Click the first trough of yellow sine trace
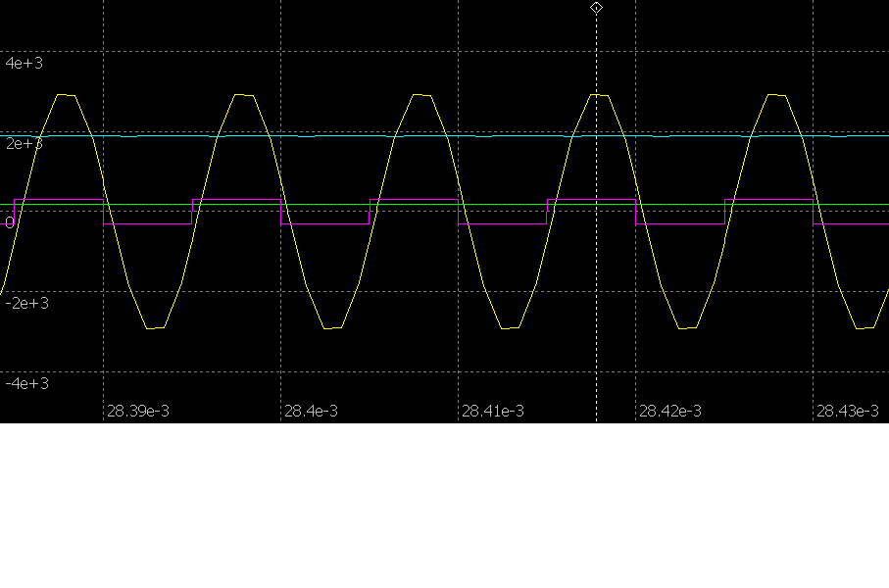This screenshot has width=889, height=588. [154, 327]
